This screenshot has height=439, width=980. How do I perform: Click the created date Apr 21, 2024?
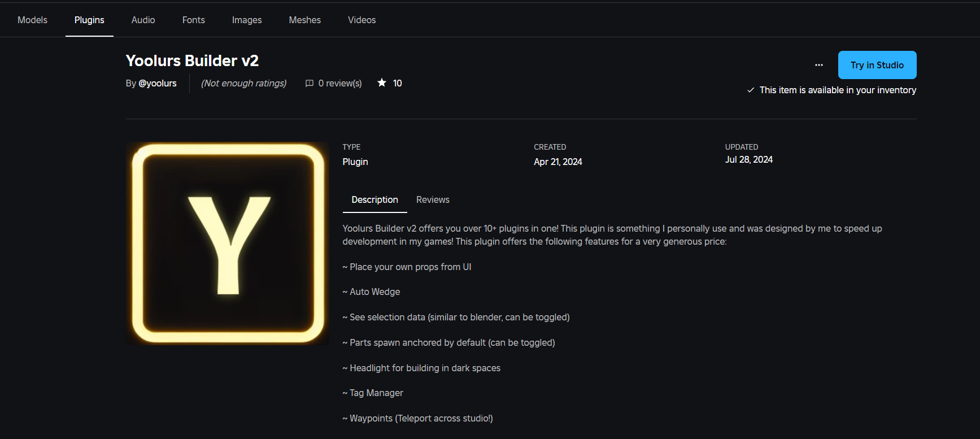558,162
